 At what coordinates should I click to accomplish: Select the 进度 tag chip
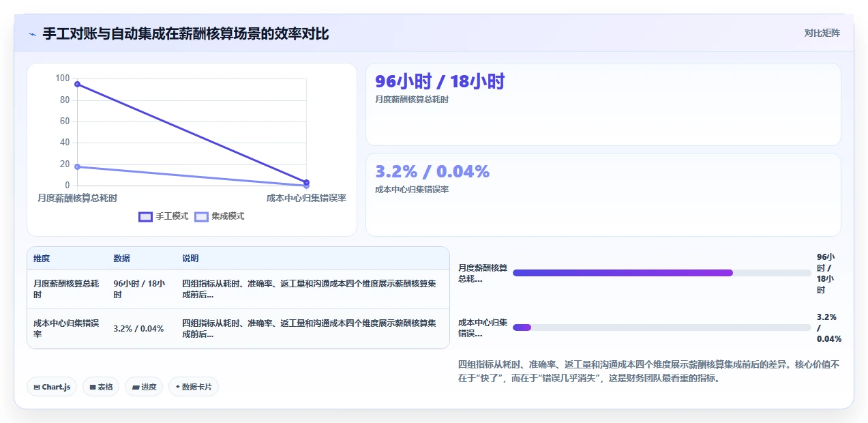[x=144, y=387]
